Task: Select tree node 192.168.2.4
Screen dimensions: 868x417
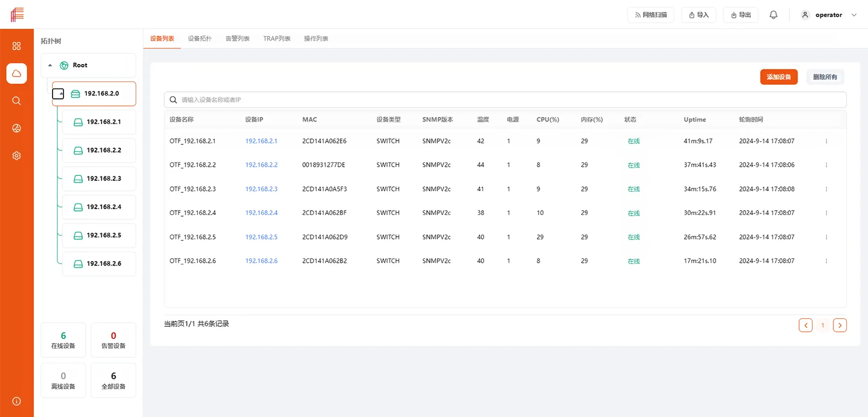Action: tap(99, 207)
